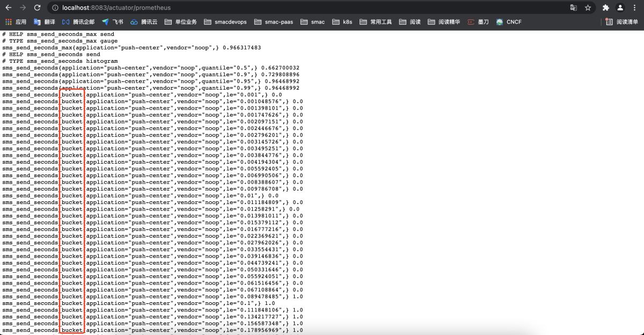Screen dimensions: 644x335
Task: Click the bucket line with le="0.001048576"
Action: click(152, 101)
